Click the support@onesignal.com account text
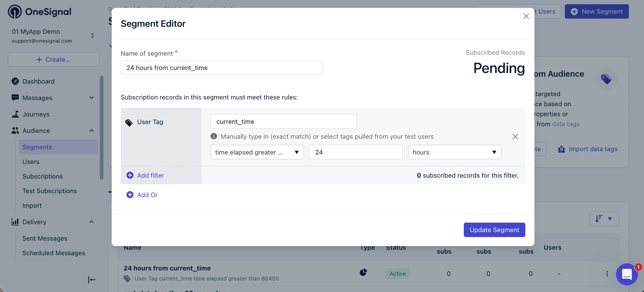644x292 pixels. [42, 41]
